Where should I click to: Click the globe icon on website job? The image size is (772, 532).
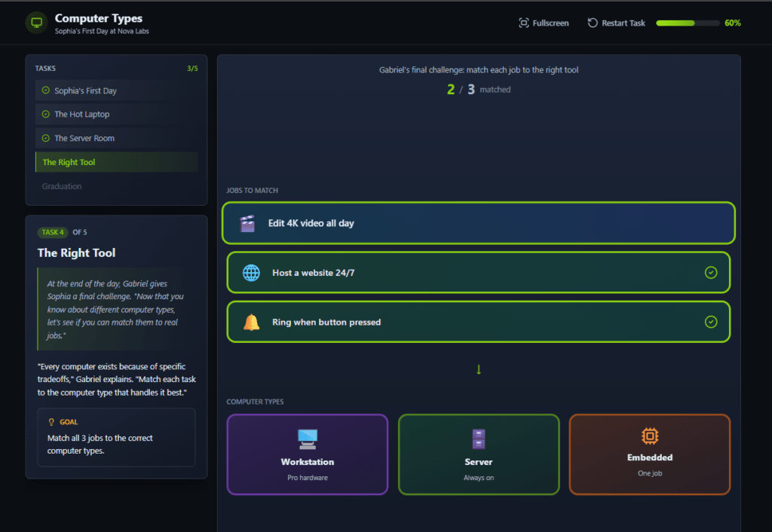pyautogui.click(x=251, y=273)
